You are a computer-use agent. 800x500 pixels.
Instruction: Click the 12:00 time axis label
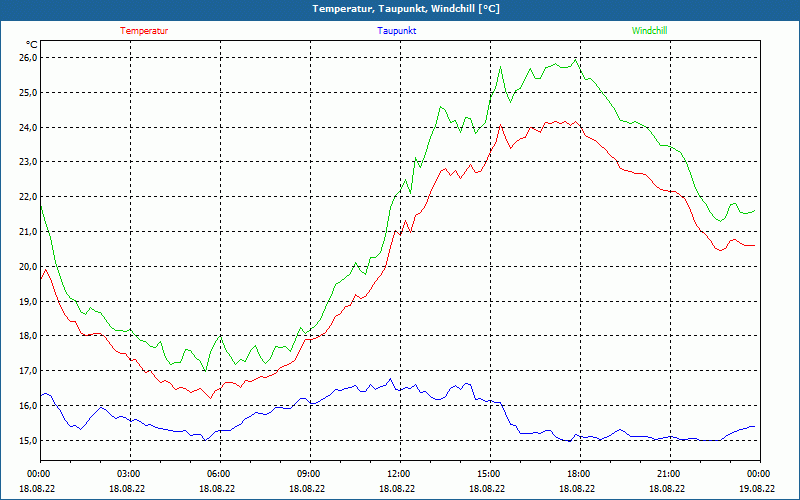click(400, 474)
